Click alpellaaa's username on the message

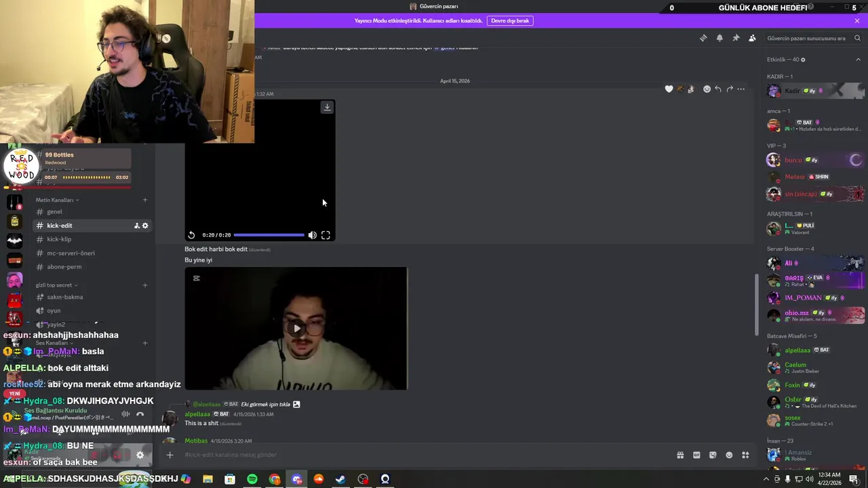point(197,414)
